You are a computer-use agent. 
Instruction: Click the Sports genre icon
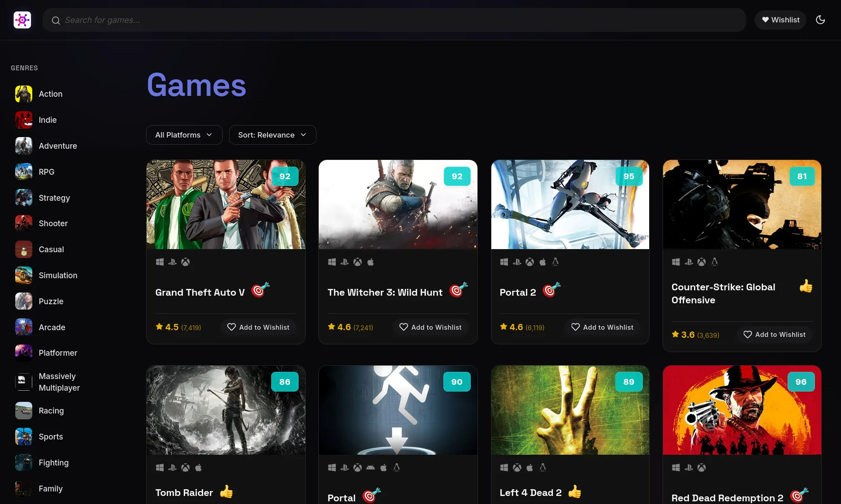tap(24, 437)
